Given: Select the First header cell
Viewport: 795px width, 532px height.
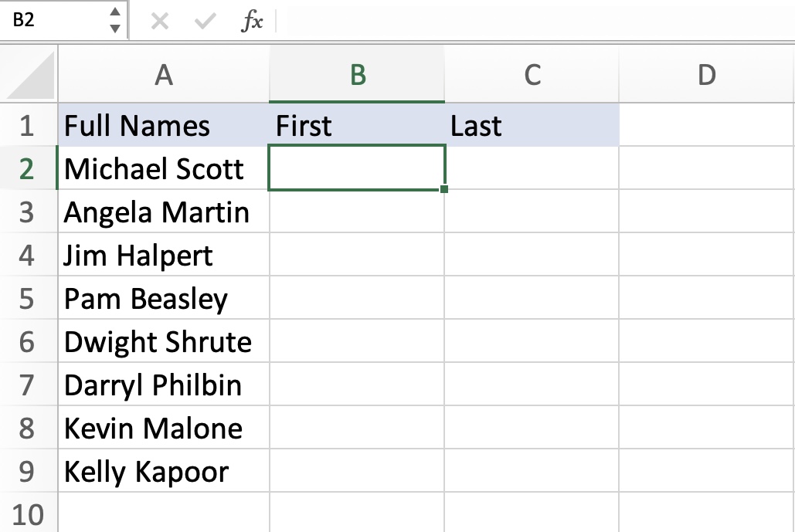Looking at the screenshot, I should [x=357, y=125].
